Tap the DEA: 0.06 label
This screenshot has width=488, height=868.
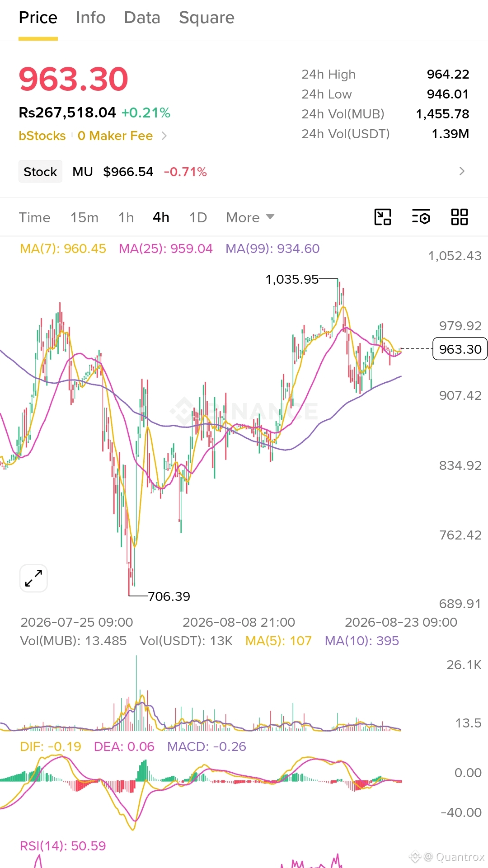point(124,746)
